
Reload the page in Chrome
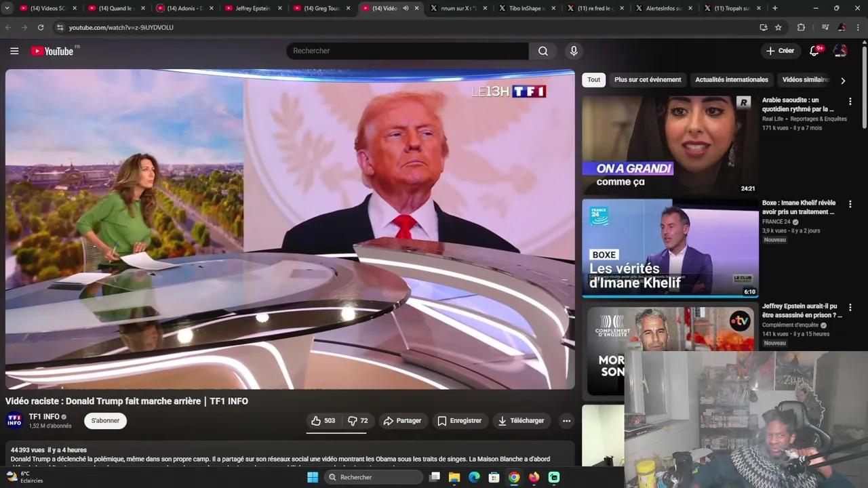(x=41, y=27)
